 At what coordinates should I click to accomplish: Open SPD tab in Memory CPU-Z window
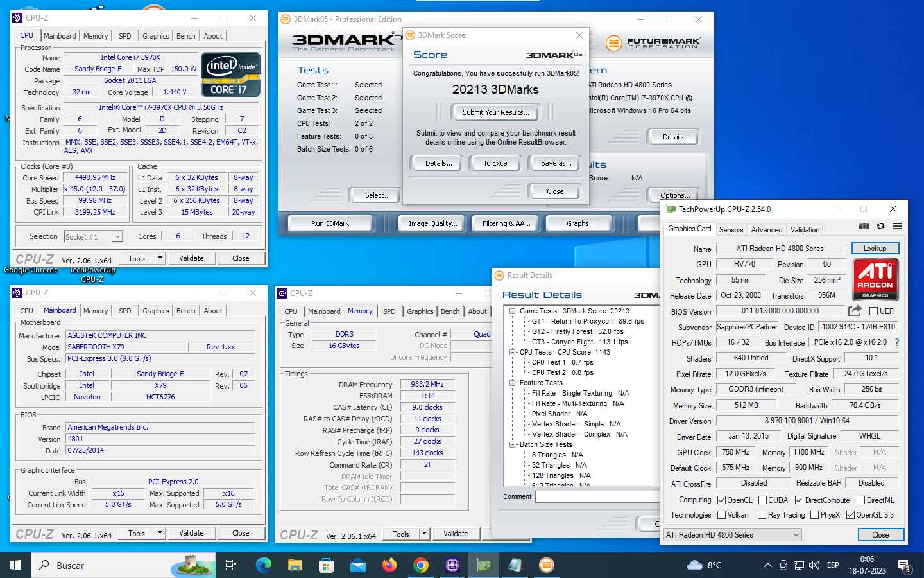pyautogui.click(x=389, y=311)
